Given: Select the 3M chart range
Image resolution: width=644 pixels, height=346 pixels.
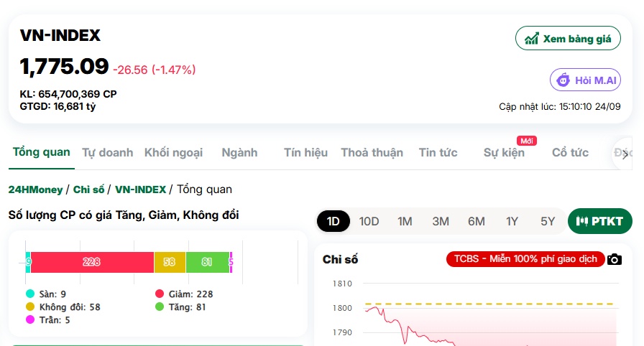Looking at the screenshot, I should 441,221.
